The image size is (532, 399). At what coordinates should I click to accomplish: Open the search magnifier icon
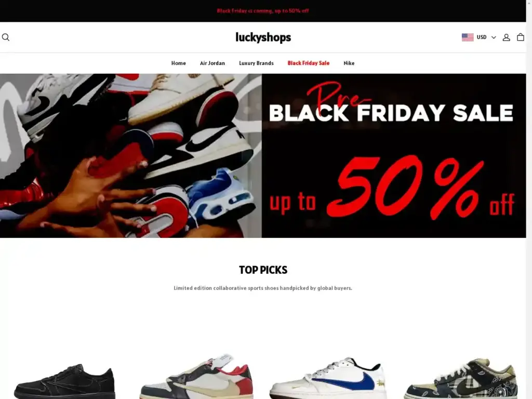click(x=6, y=37)
